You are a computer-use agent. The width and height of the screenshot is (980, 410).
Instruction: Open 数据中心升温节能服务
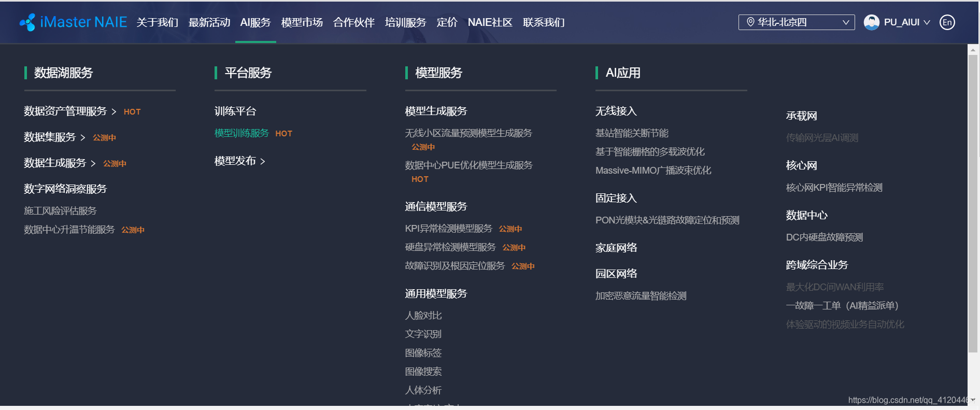pyautogui.click(x=69, y=230)
